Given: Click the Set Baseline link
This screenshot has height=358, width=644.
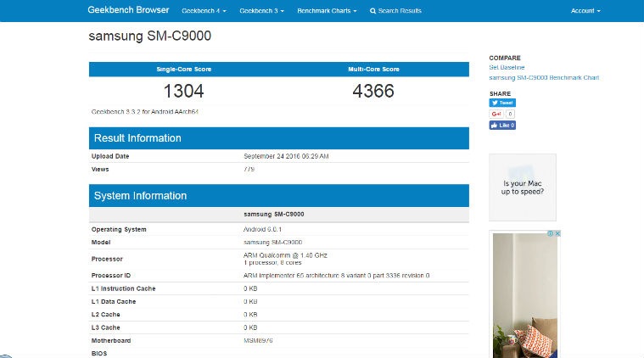Looking at the screenshot, I should pos(507,67).
